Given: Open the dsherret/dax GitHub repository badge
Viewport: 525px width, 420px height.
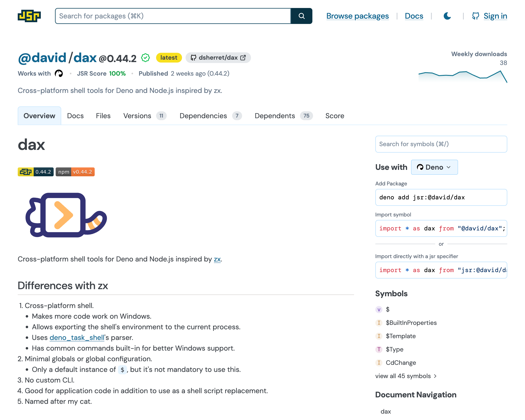Looking at the screenshot, I should (x=218, y=58).
